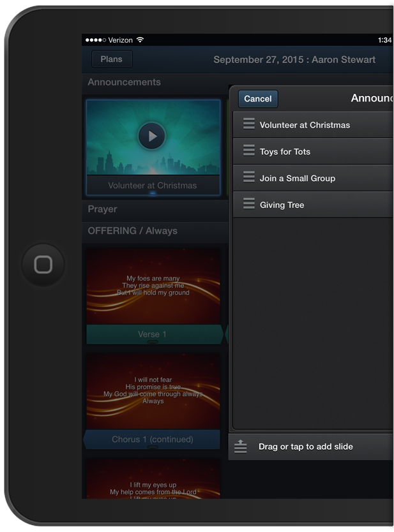Tap the Wi-Fi status icon
Viewport: 394px width, 532px height.
[140, 40]
